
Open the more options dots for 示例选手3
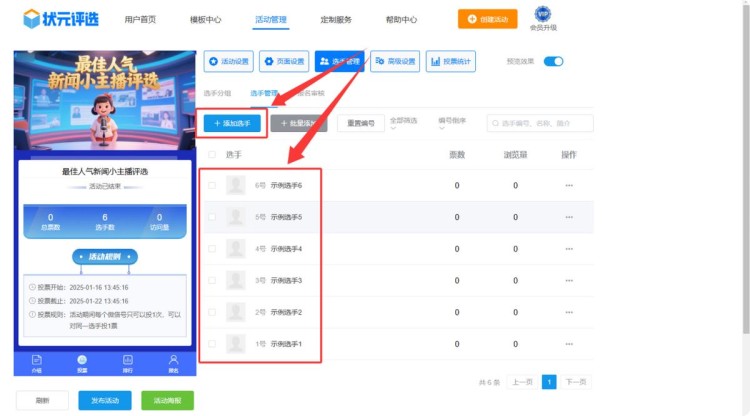pos(569,280)
